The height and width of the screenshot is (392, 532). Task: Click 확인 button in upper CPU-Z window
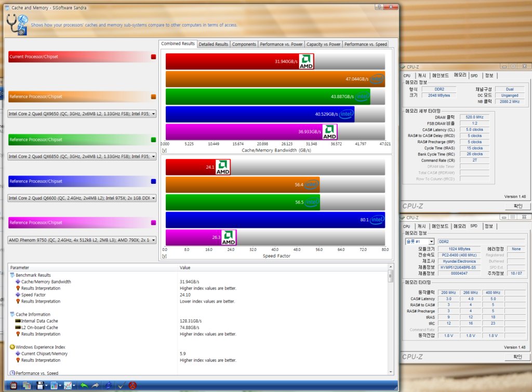[x=518, y=206]
